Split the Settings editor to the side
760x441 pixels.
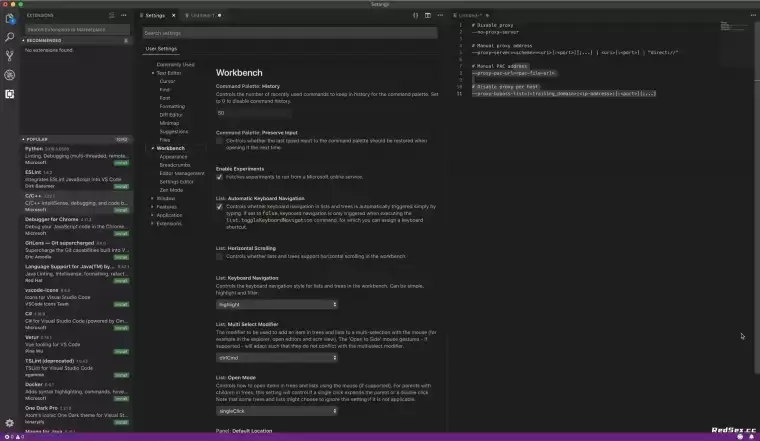pyautogui.click(x=428, y=16)
